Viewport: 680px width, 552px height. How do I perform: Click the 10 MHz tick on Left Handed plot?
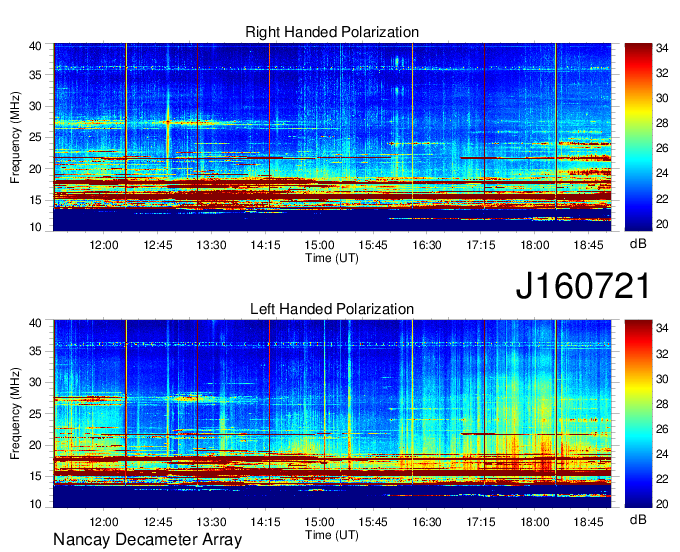pyautogui.click(x=35, y=504)
